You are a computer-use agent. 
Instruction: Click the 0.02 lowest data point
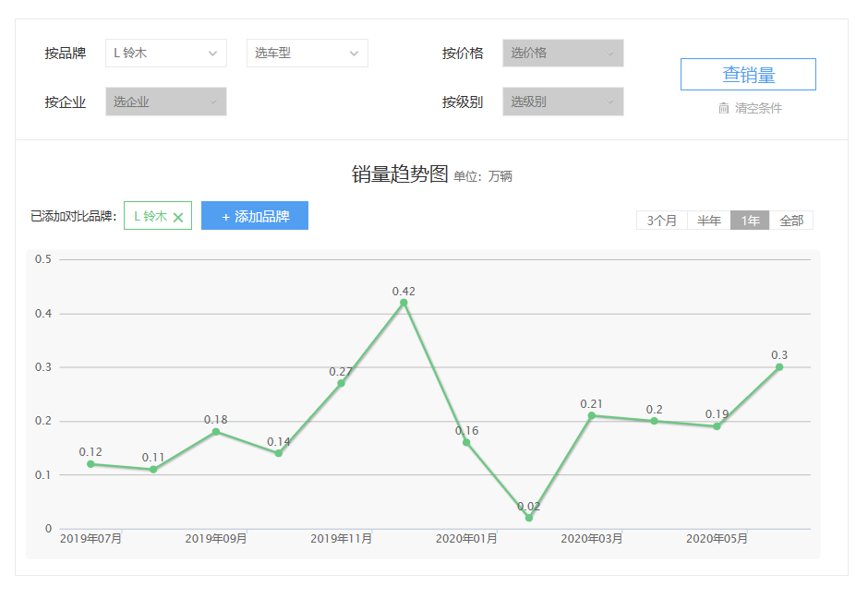point(529,518)
